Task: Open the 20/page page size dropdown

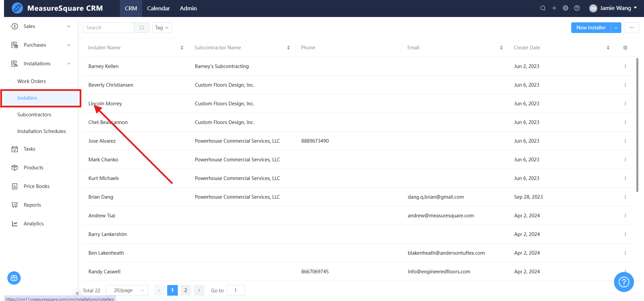Action: click(x=127, y=290)
